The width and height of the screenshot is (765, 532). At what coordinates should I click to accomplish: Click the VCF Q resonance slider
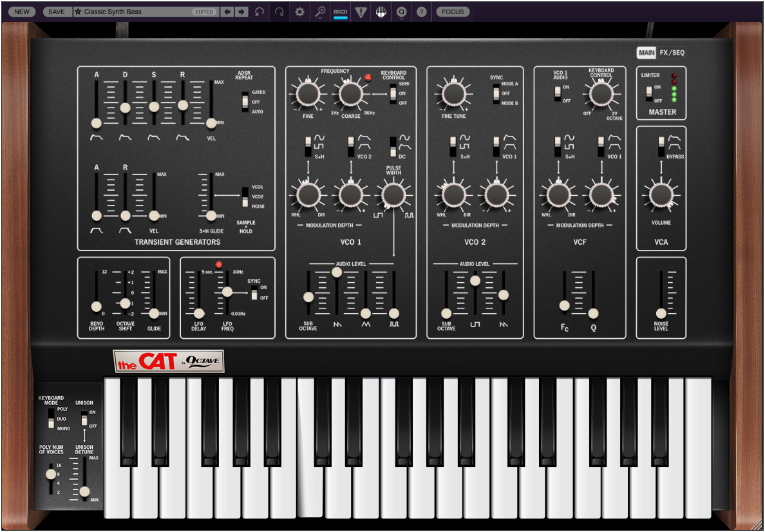[593, 314]
